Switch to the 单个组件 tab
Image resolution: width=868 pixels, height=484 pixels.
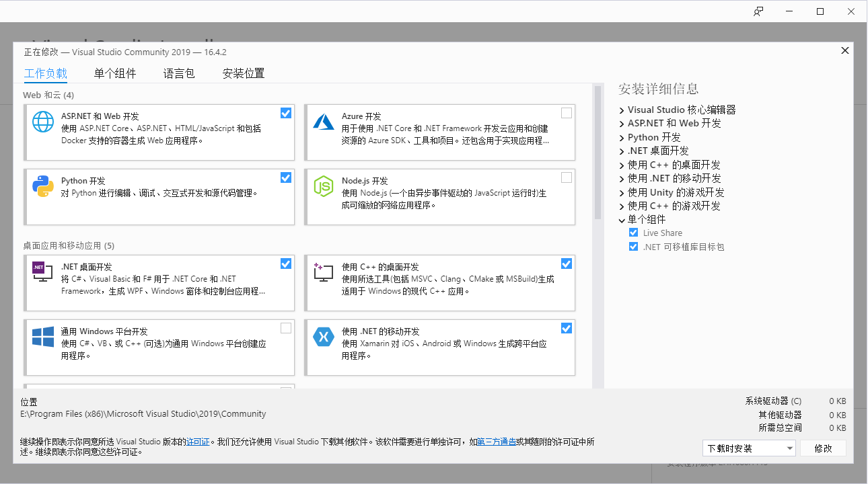pyautogui.click(x=115, y=73)
